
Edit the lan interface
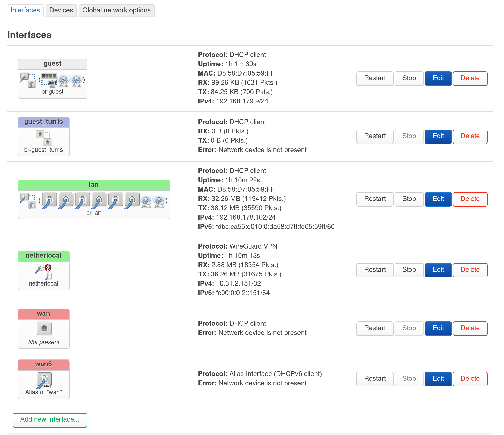438,199
